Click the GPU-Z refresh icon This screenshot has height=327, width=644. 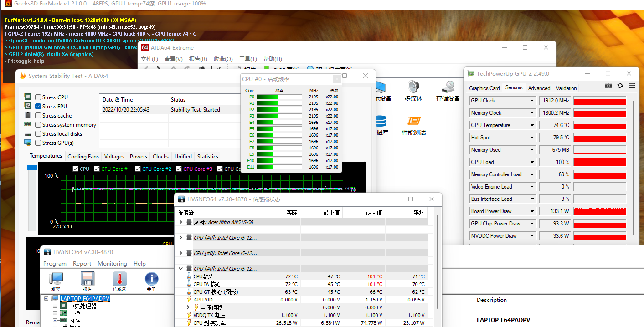pos(620,86)
